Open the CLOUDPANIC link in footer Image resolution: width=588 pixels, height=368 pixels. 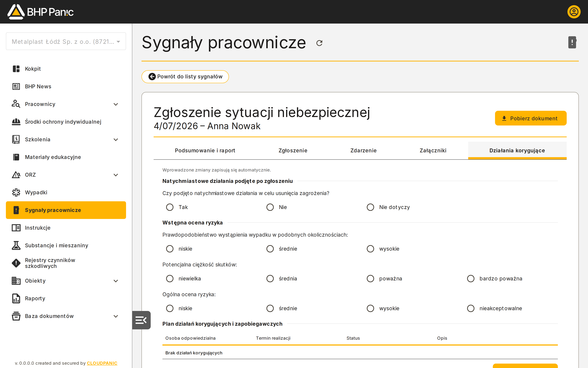coord(102,363)
